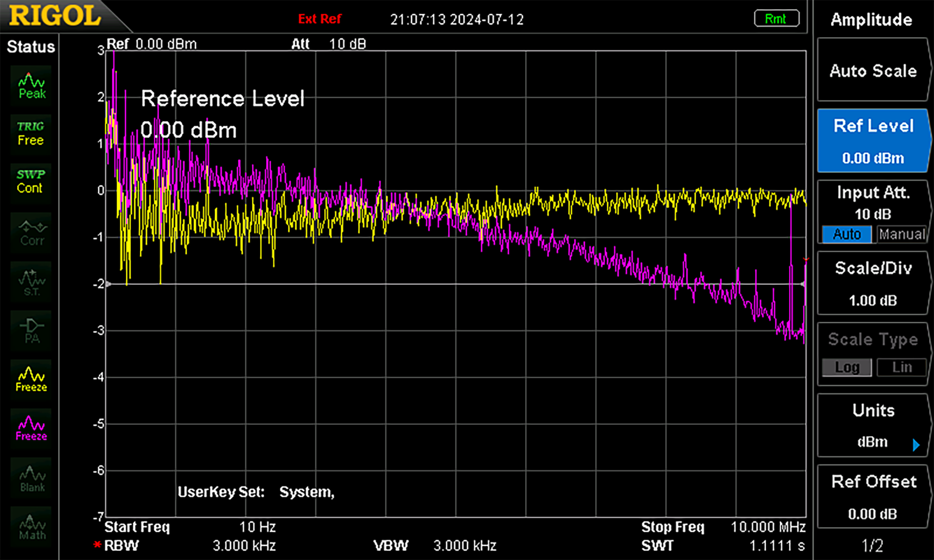Go to menu page 1/2 indicator

(872, 545)
